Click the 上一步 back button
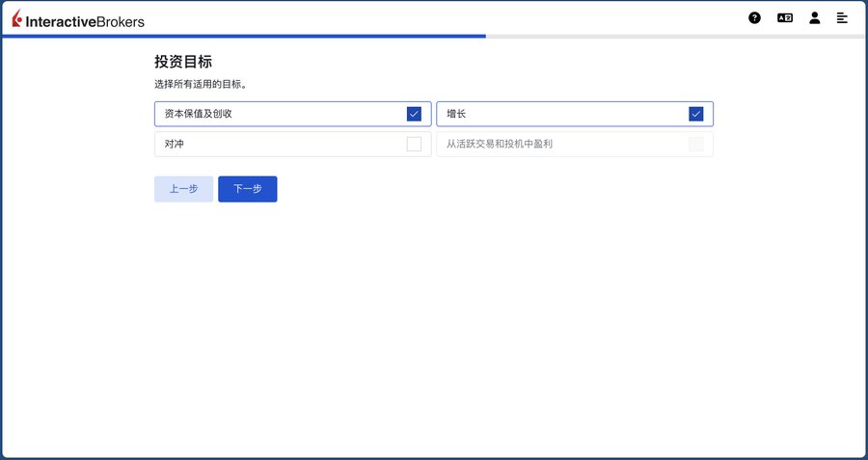This screenshot has width=868, height=460. click(x=184, y=189)
